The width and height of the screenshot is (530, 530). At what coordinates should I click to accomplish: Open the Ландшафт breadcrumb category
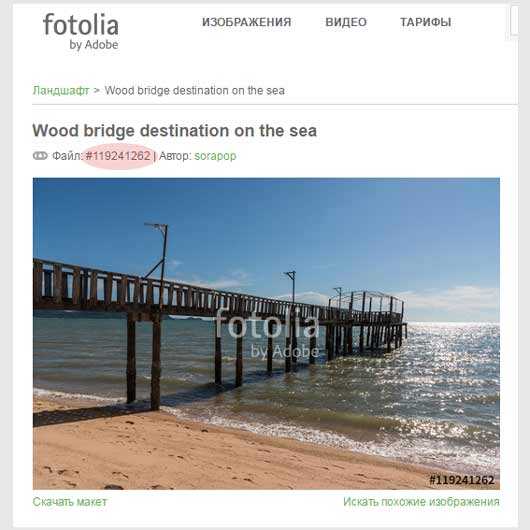coord(61,91)
